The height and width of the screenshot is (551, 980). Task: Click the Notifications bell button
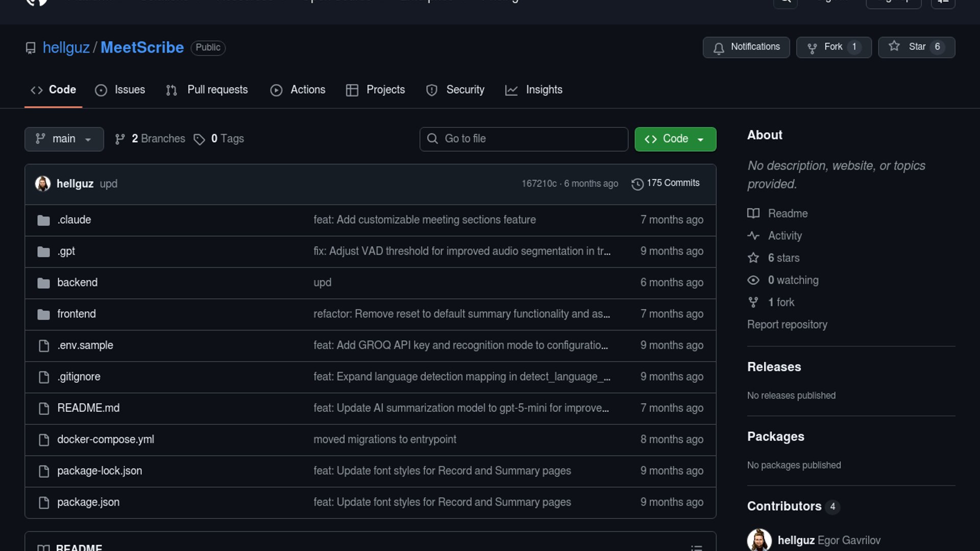[x=746, y=47]
